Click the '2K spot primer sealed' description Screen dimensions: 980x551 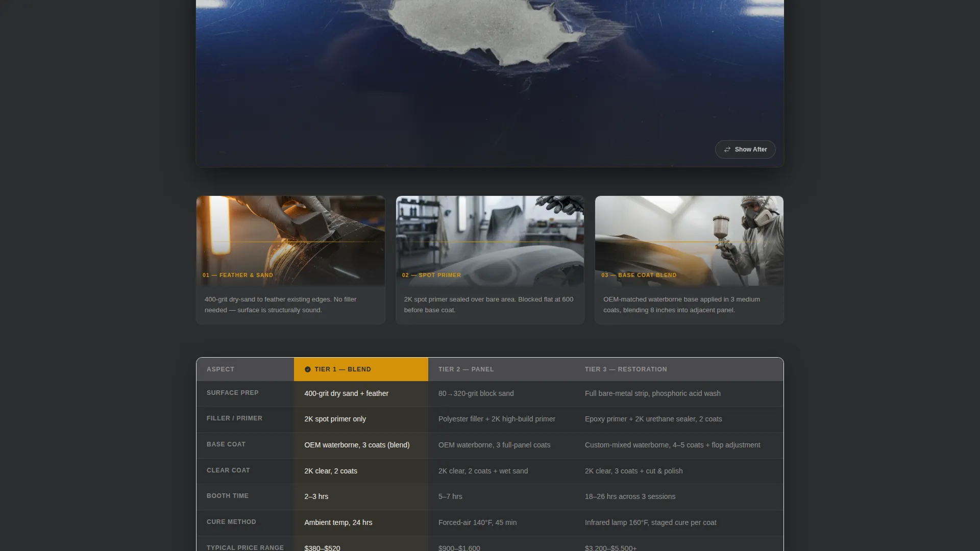point(488,305)
